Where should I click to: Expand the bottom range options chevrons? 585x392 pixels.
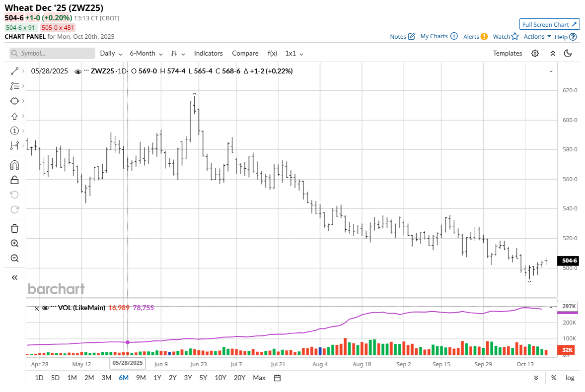(x=536, y=378)
